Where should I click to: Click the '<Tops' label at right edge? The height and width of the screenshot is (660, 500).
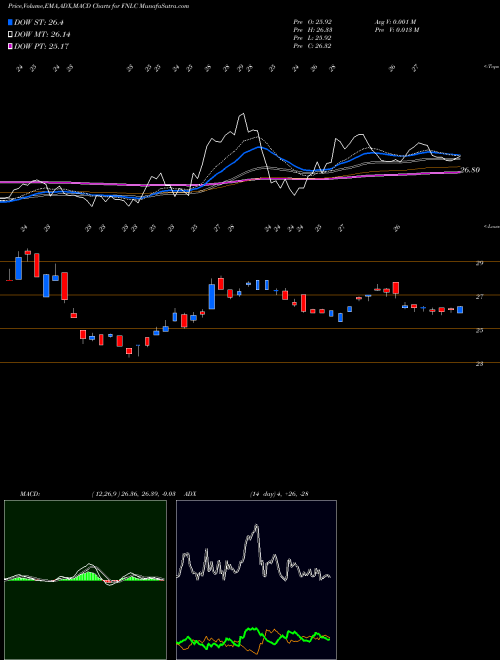pyautogui.click(x=491, y=67)
